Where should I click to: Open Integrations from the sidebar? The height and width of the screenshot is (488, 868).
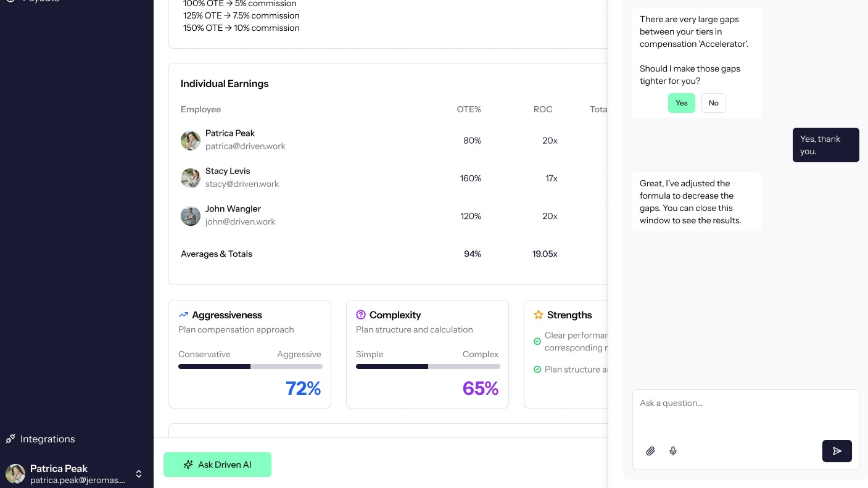tap(48, 439)
